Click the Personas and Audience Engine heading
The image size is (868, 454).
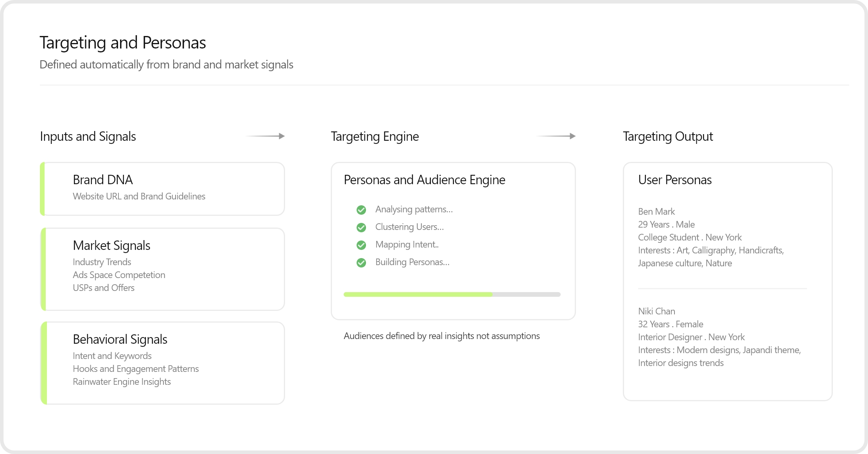tap(424, 180)
